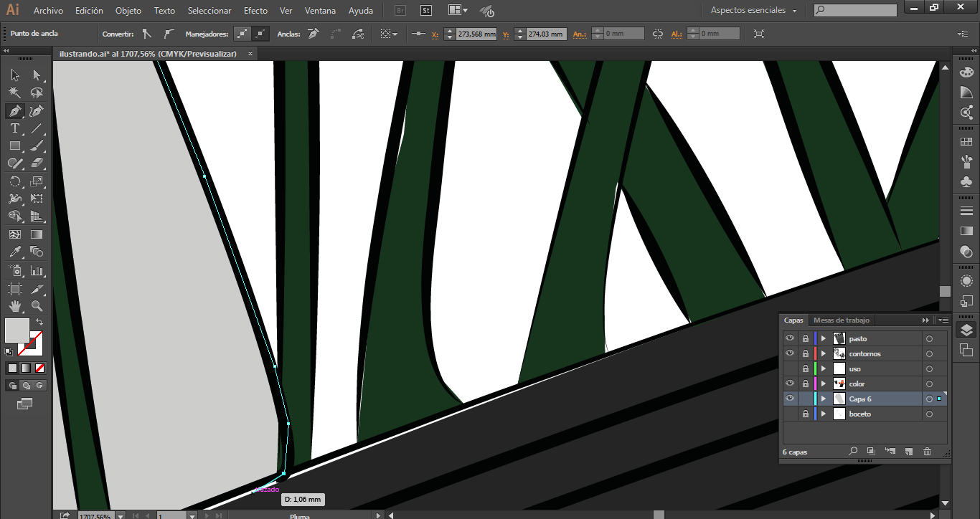
Task: Choose the Eyedropper tool
Action: 14,252
